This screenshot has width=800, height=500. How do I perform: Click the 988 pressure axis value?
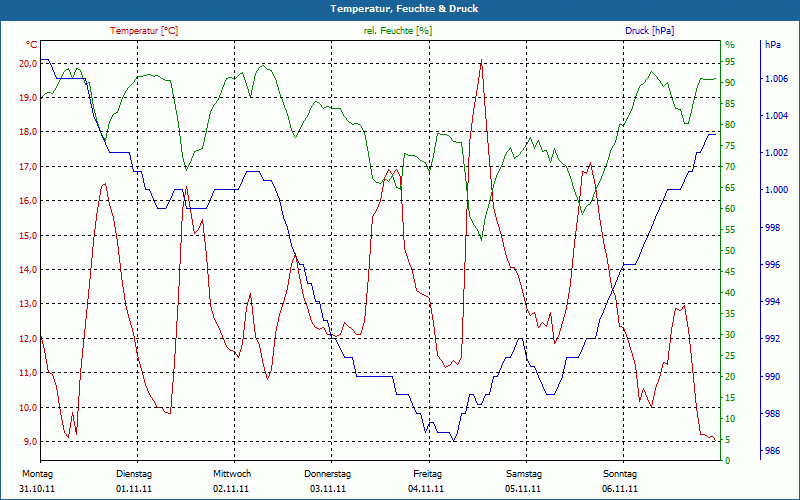(772, 413)
